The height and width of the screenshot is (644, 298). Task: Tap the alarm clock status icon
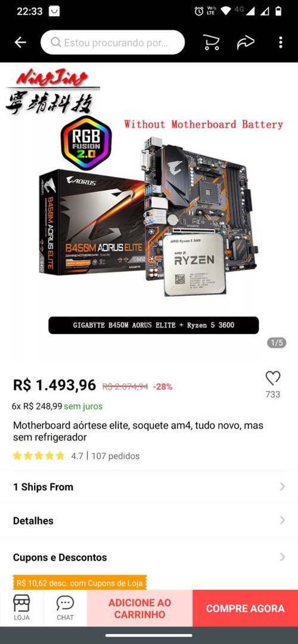pos(199,11)
